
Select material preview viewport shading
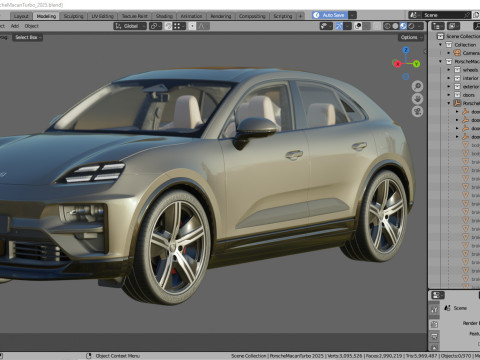[403, 26]
